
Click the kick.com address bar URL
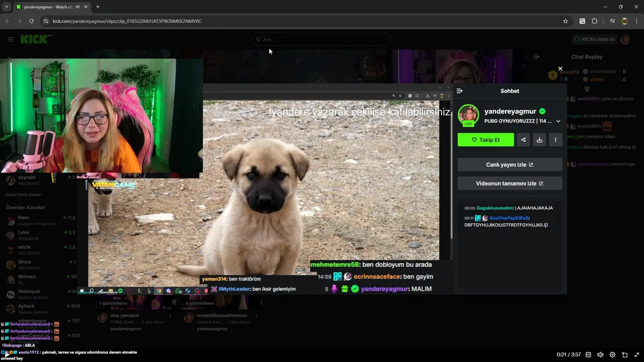click(x=127, y=21)
